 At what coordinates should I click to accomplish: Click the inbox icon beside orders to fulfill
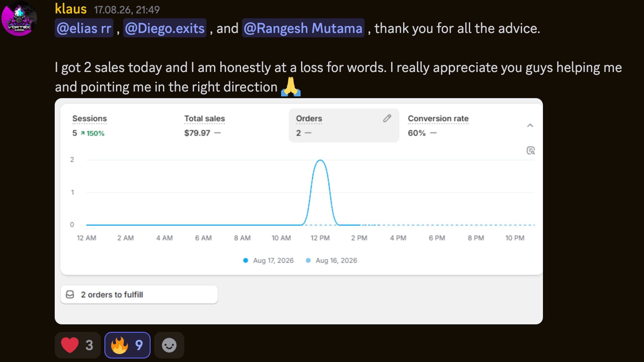70,294
